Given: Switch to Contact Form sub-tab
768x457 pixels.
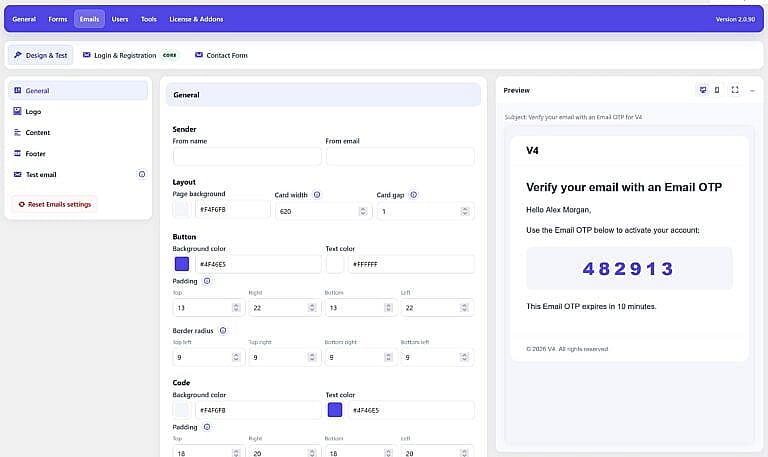Looking at the screenshot, I should [221, 55].
